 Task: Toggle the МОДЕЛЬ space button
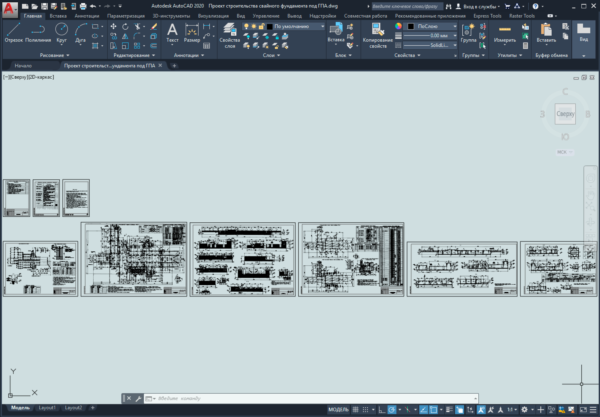(339, 410)
